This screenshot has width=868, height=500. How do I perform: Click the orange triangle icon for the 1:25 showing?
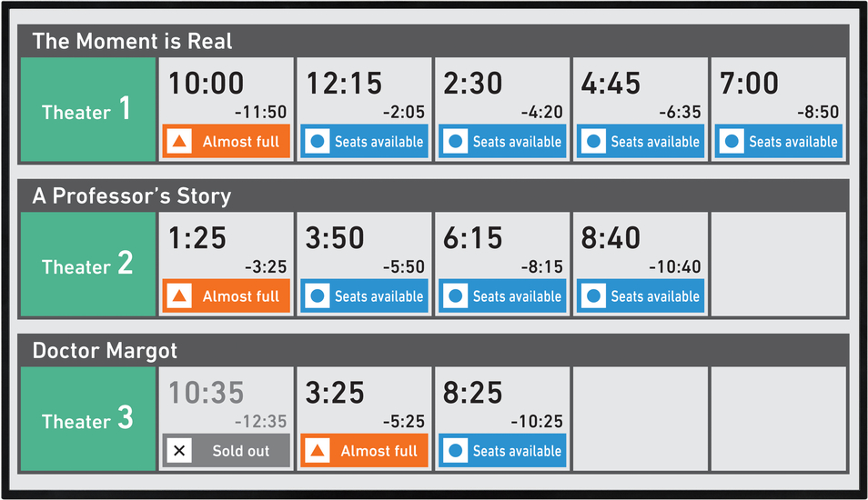pos(179,296)
